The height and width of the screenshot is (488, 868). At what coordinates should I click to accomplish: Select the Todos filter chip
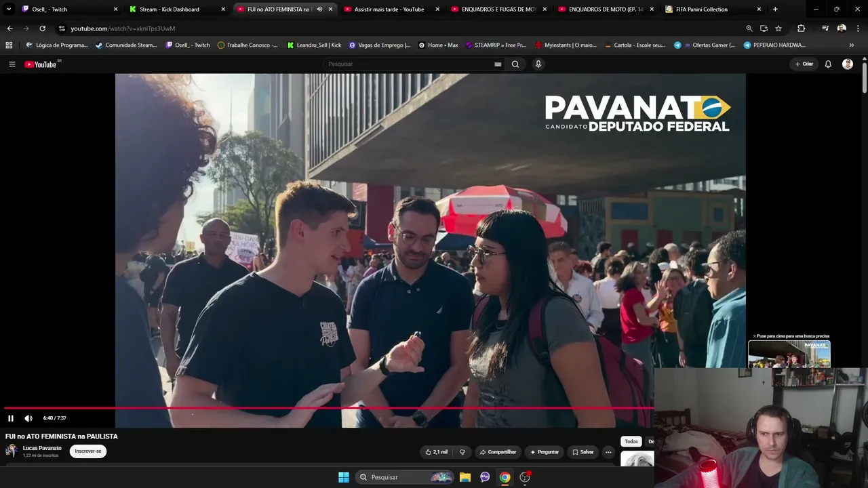(631, 441)
